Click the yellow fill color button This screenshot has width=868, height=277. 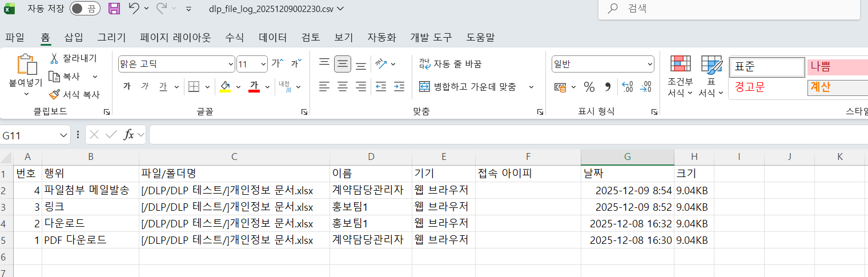pos(225,87)
